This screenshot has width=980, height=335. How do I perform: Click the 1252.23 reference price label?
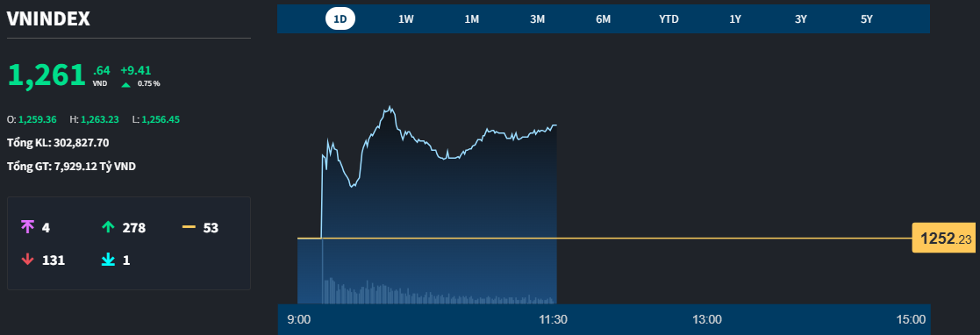click(944, 239)
